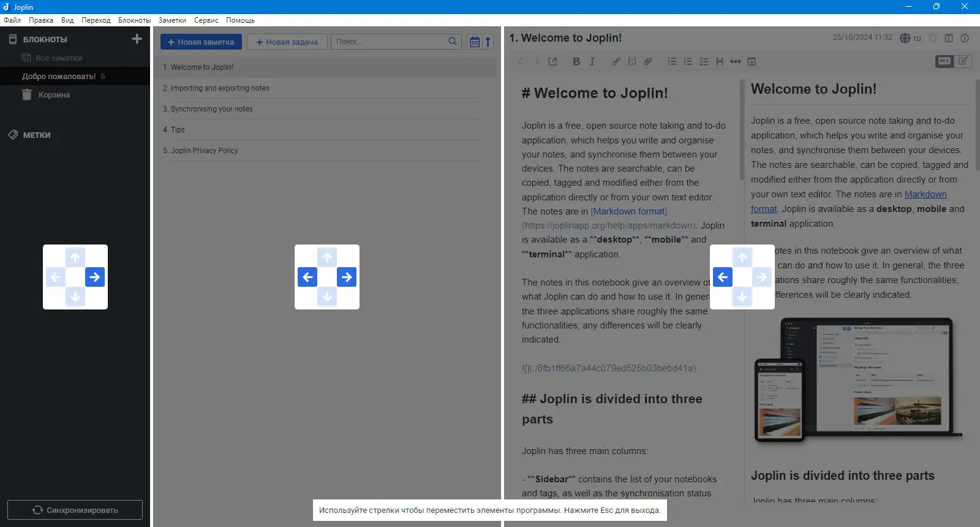Screen dimensions: 980x527
Task: Open the Блокноты menu
Action: point(135,20)
